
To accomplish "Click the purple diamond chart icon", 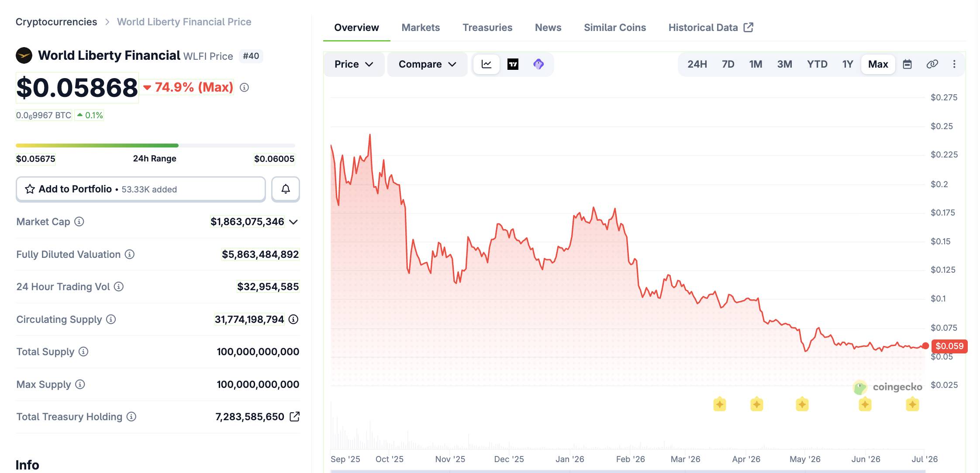I will pyautogui.click(x=538, y=64).
